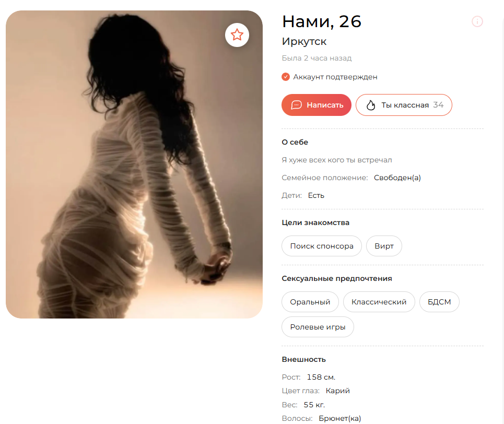Viewport: 504px width, 424px height.
Task: Click the Сексуальные предпочтения heading
Action: (336, 278)
